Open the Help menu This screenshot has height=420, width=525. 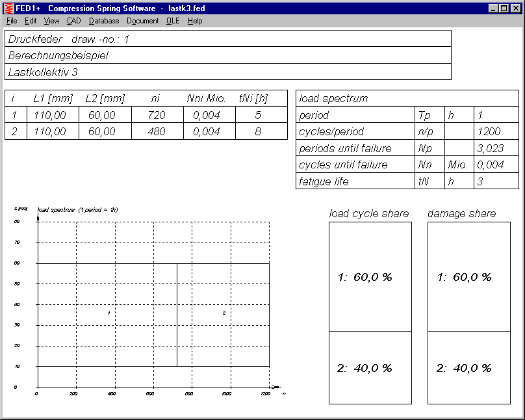point(195,21)
